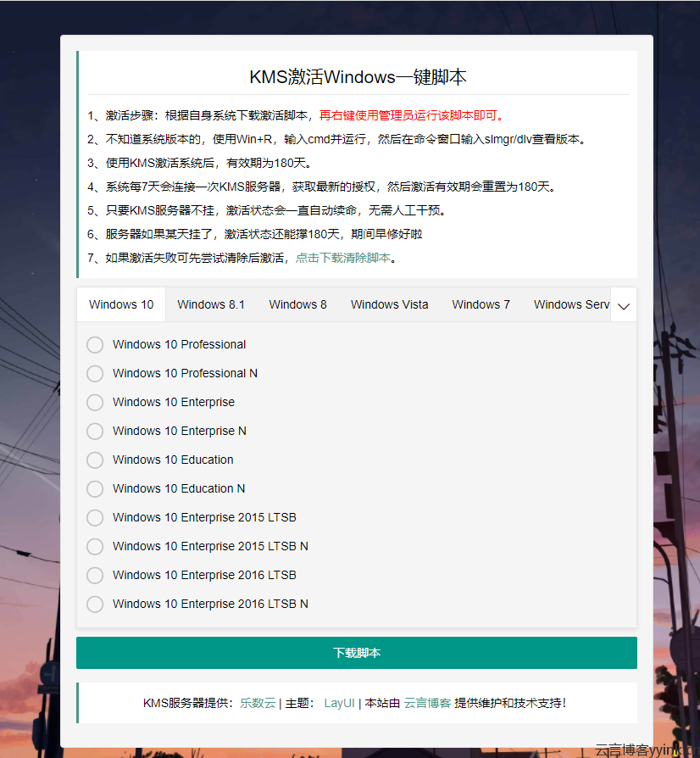Open the Windows 8 tab
Image resolution: width=700 pixels, height=758 pixels.
point(297,304)
